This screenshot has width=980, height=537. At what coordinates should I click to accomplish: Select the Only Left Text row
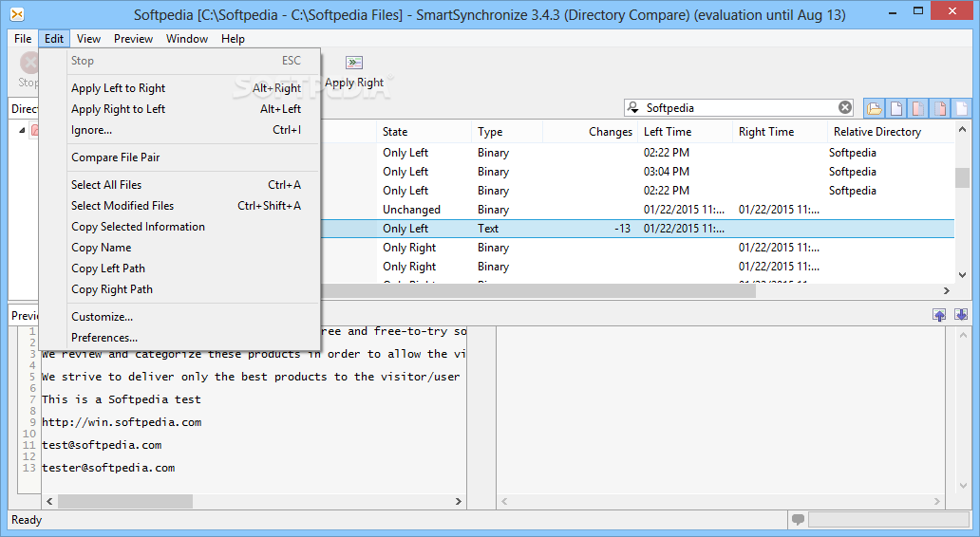[637, 229]
